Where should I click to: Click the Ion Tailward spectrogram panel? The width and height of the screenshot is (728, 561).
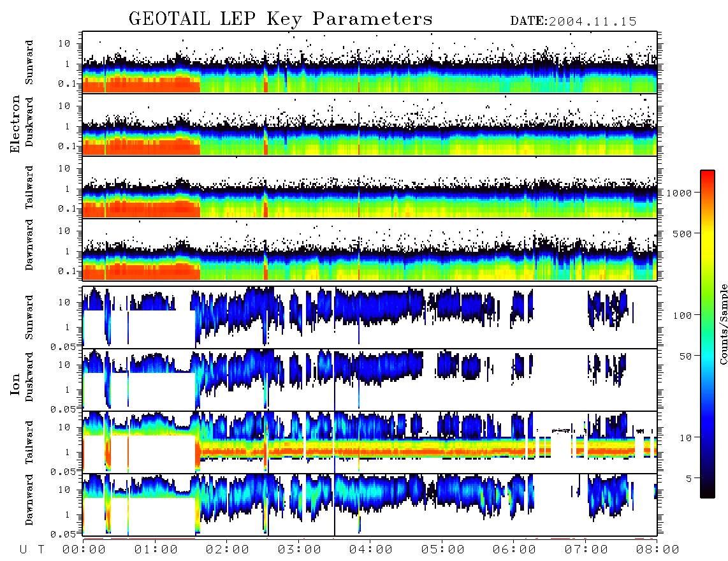(370, 442)
